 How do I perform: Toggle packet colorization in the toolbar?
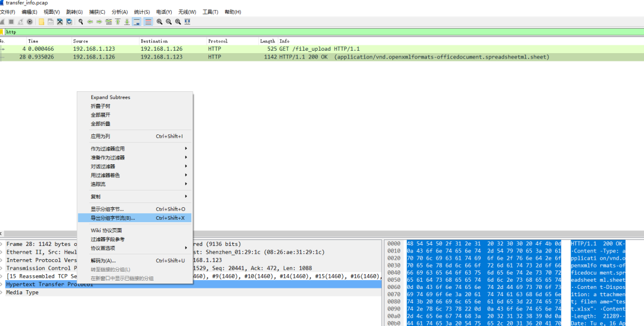(x=147, y=21)
